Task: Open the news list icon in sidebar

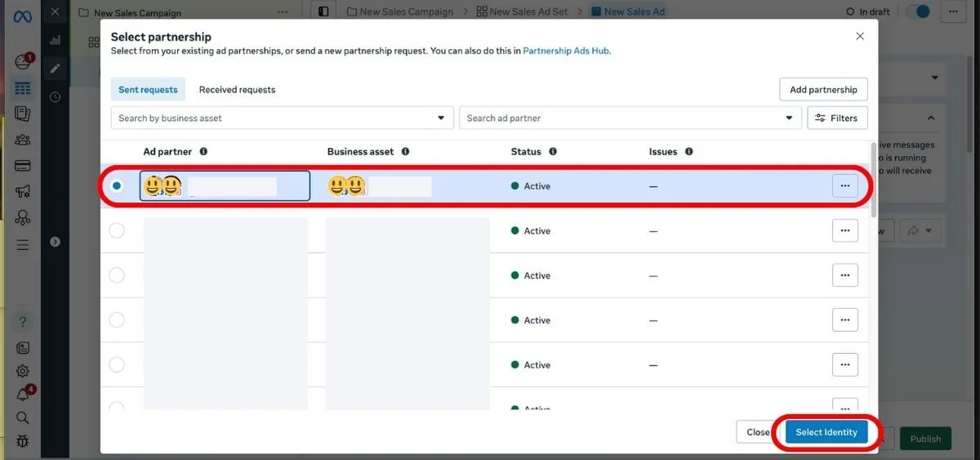Action: coord(23,348)
